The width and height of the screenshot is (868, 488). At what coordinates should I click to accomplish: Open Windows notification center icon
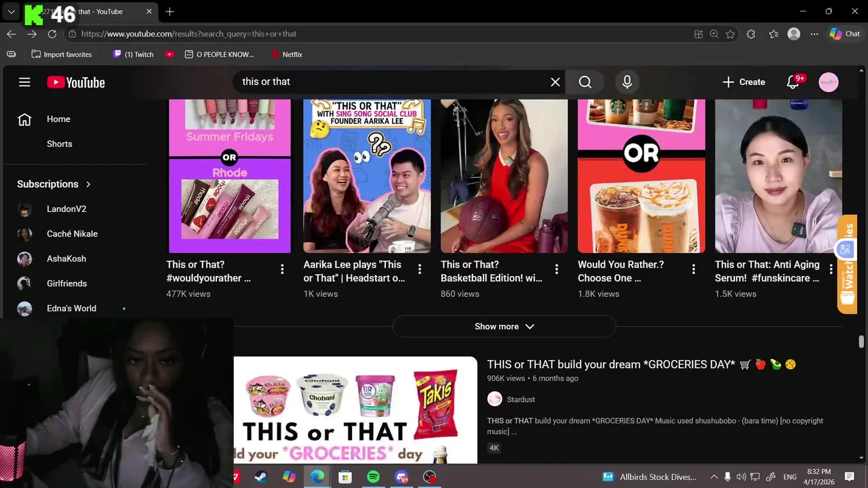point(849,477)
